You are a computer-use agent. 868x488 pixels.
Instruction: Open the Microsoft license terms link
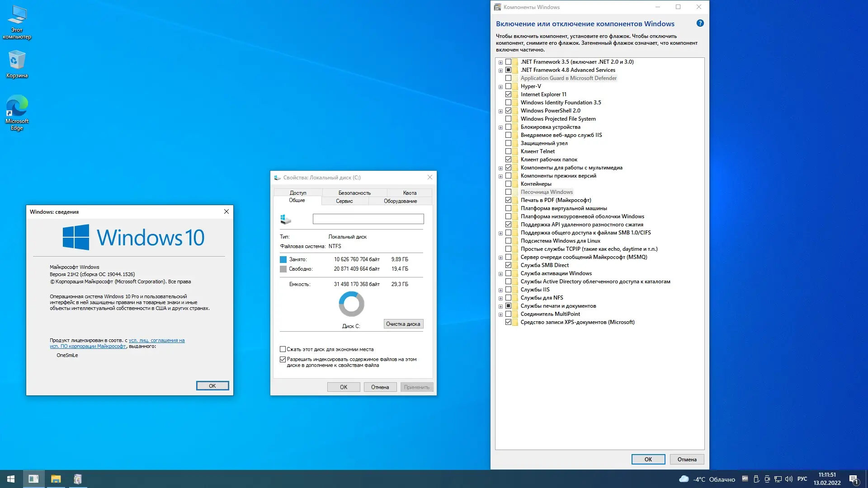point(156,340)
